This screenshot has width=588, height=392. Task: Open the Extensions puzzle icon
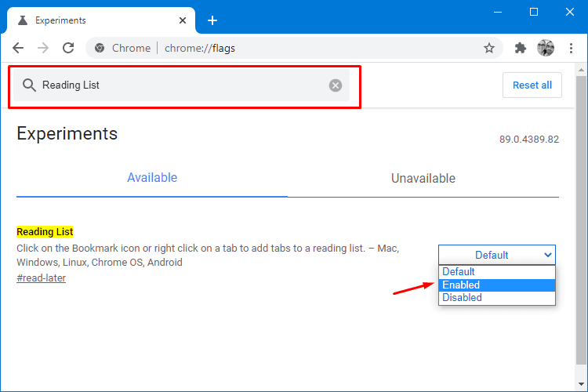520,48
